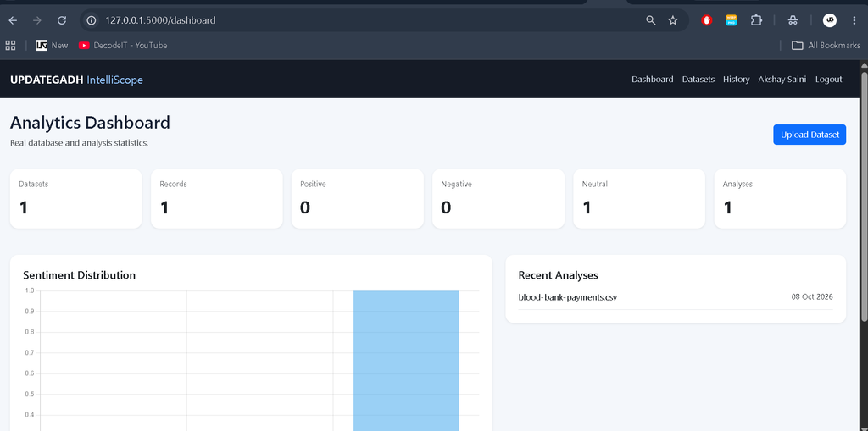Navigate to Dashboard in the nav bar
868x431 pixels.
point(652,80)
